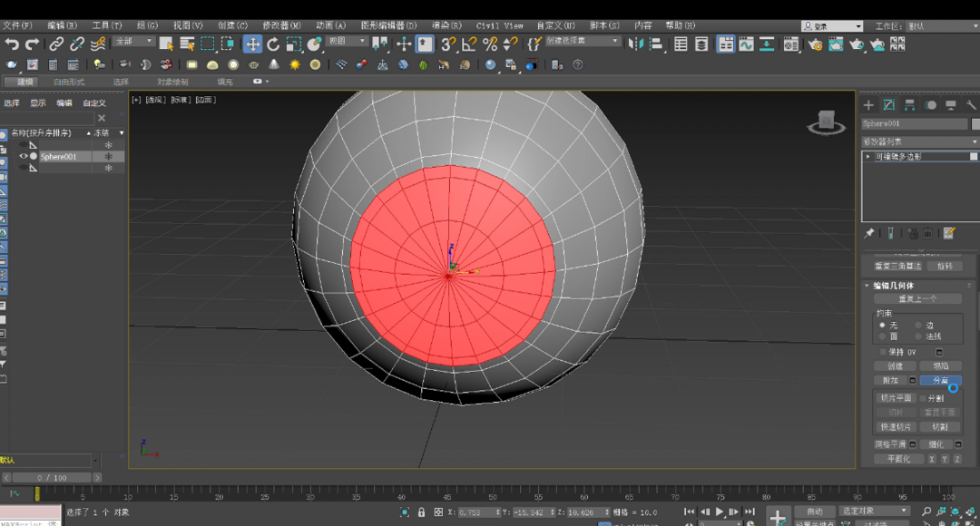Click the Play animation button
The image size is (980, 526).
click(720, 512)
